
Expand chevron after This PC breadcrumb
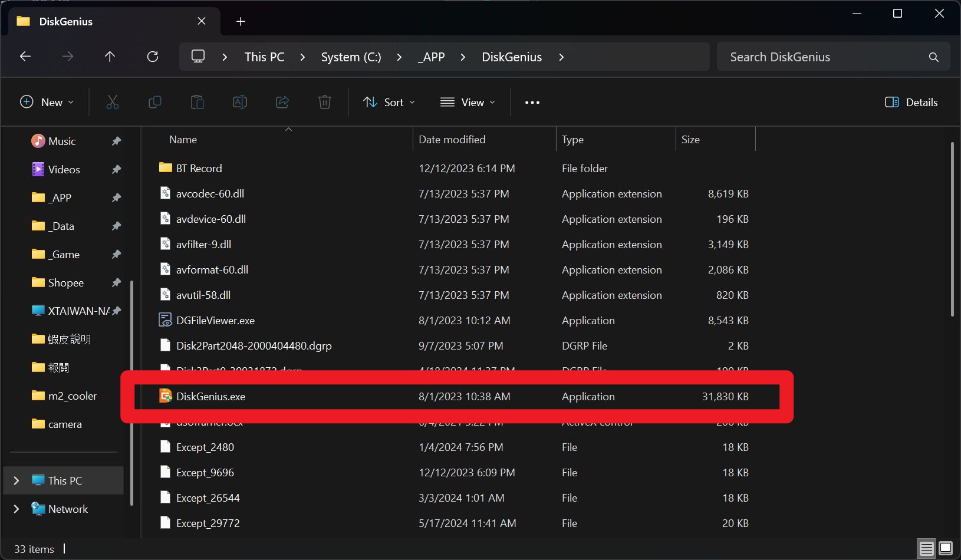tap(302, 57)
